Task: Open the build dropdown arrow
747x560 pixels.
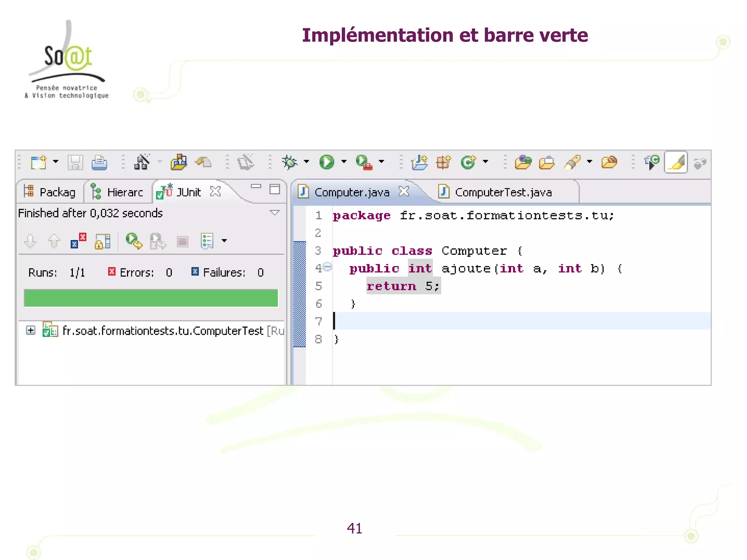Action: (x=160, y=161)
